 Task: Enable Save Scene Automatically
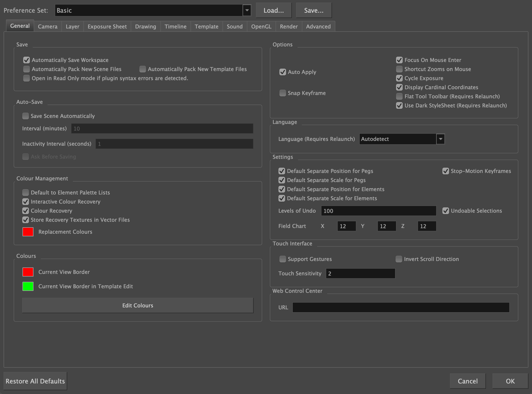click(26, 116)
